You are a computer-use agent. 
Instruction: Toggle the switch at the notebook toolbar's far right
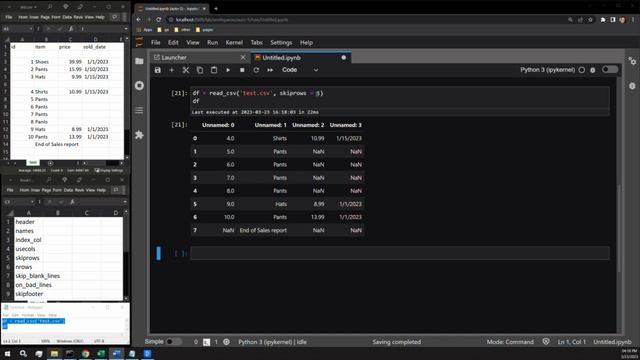610,70
